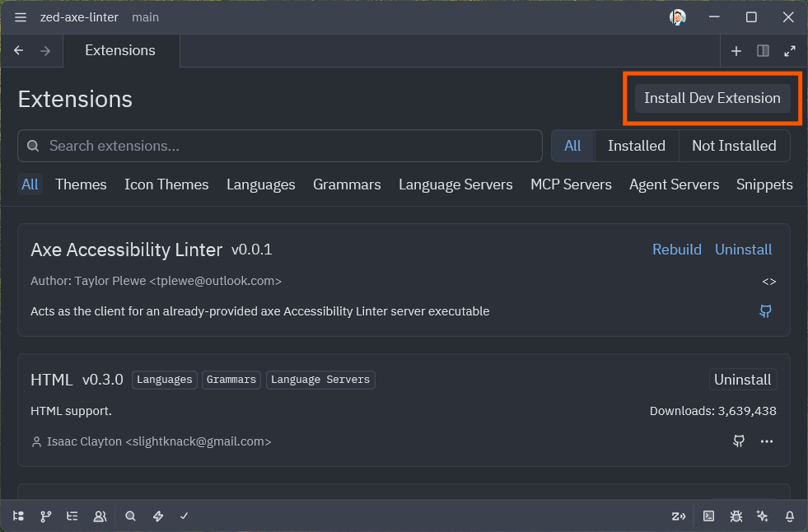Show notifications via the bell icon
Image resolution: width=808 pixels, height=532 pixels.
pyautogui.click(x=789, y=516)
